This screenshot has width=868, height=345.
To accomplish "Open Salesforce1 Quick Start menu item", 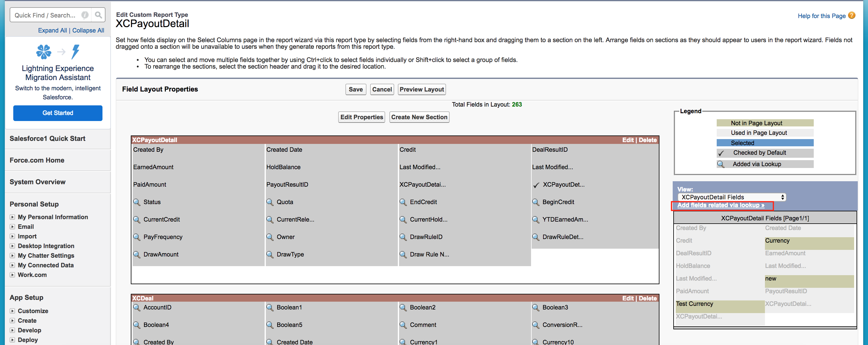I will click(48, 139).
